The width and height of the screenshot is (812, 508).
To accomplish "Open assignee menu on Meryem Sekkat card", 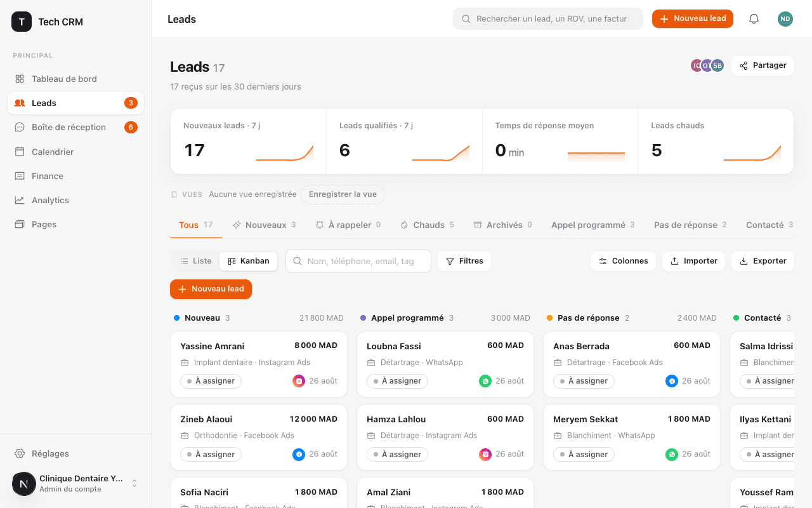I will 584,454.
